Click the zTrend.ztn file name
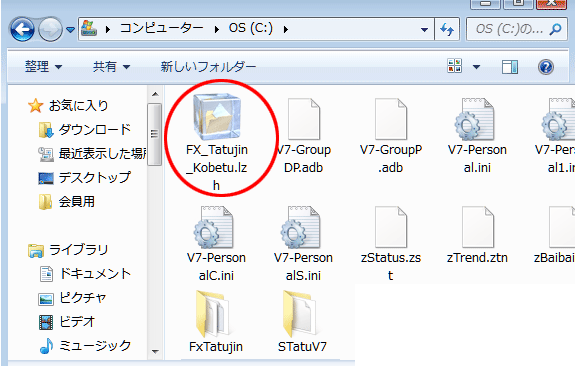The image size is (575, 366). point(477,258)
